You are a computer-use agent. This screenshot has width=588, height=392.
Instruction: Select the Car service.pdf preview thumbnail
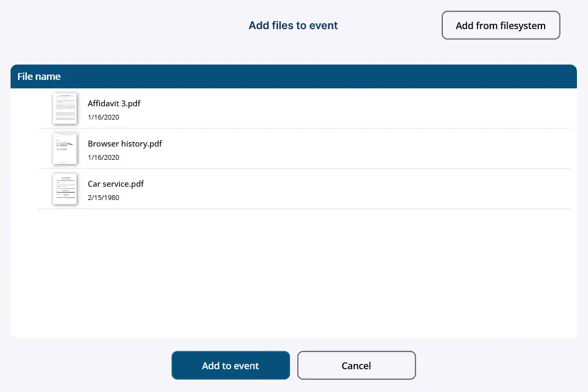[65, 189]
